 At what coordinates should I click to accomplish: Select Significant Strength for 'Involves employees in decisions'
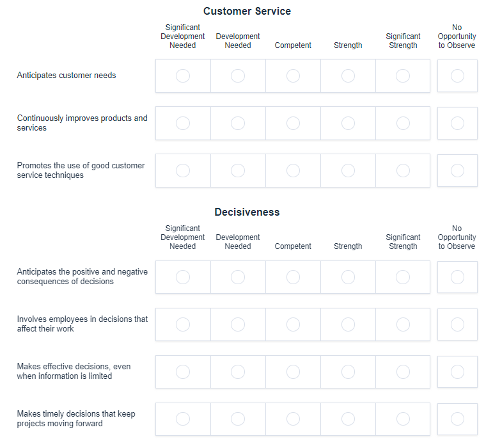point(403,324)
